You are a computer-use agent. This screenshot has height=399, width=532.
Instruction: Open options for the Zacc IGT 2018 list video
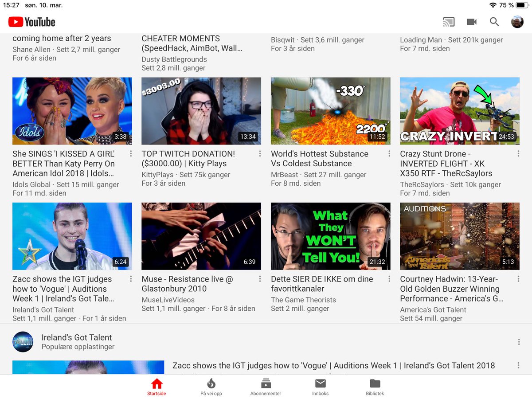(518, 366)
